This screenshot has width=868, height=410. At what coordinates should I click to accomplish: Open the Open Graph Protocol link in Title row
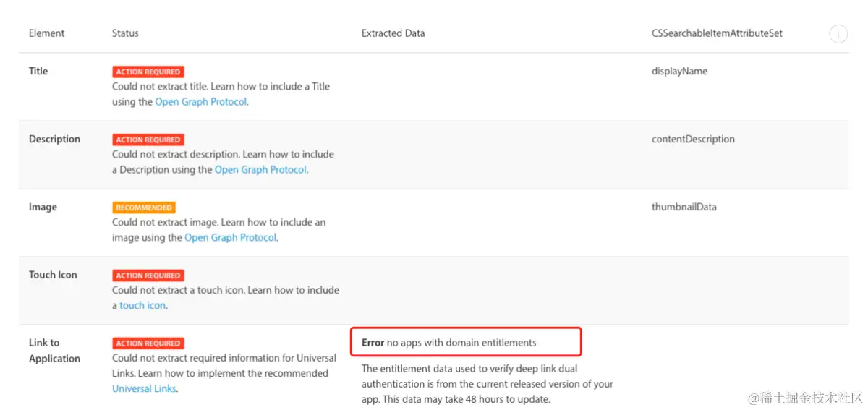(x=200, y=102)
